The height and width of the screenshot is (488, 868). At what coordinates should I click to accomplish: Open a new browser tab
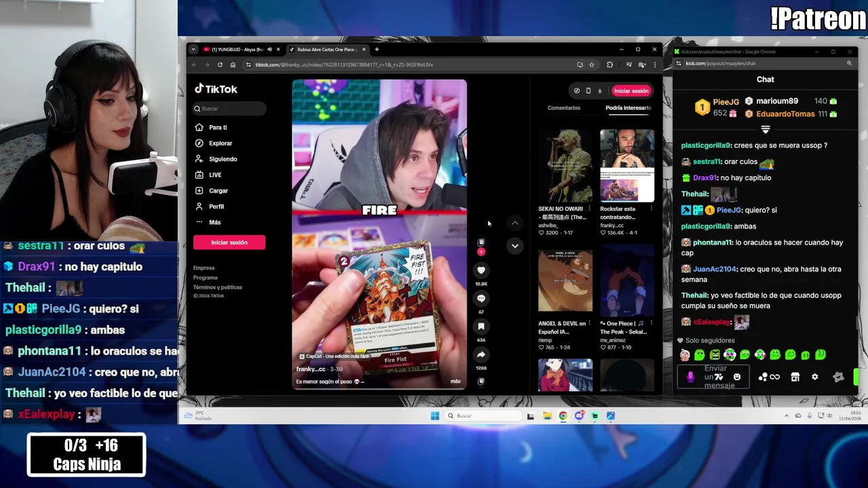376,49
